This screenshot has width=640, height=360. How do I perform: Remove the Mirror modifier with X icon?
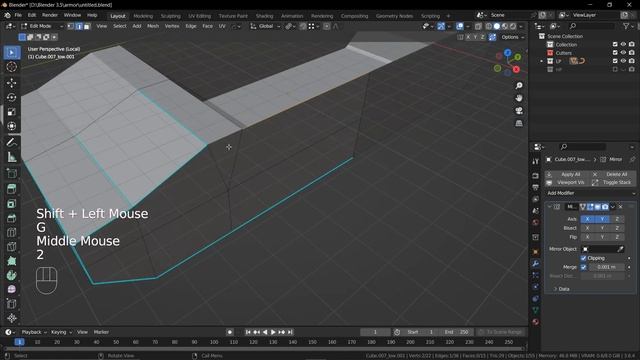[x=620, y=207]
